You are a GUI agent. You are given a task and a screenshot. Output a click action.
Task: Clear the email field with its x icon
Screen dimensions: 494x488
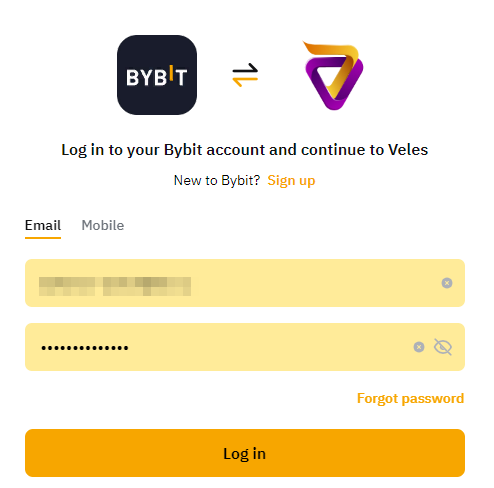pos(447,283)
